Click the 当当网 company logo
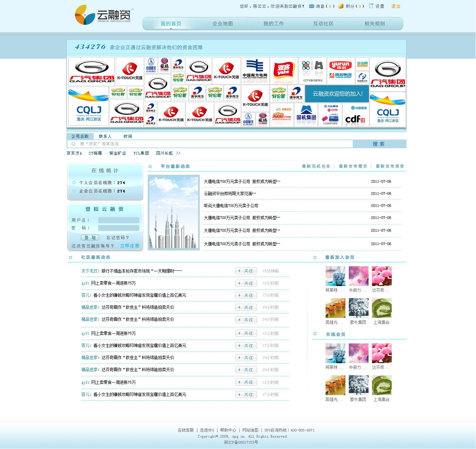The image size is (476, 449). [362, 64]
